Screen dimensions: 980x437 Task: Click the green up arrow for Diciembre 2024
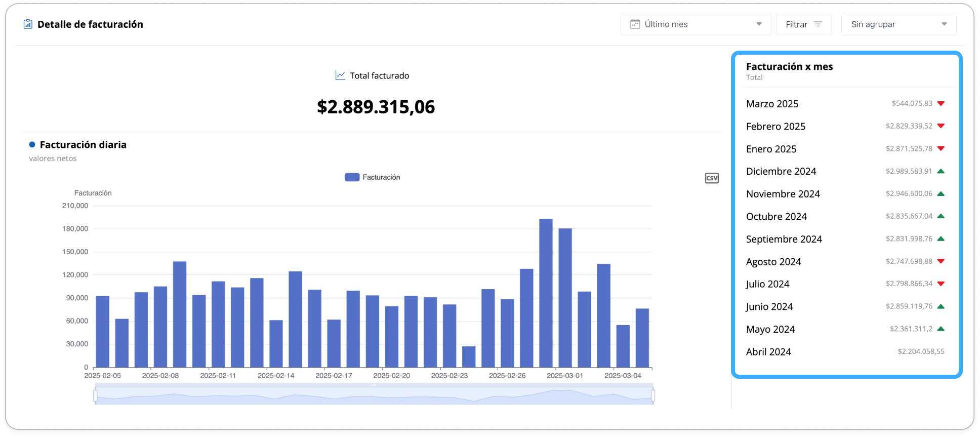point(941,171)
